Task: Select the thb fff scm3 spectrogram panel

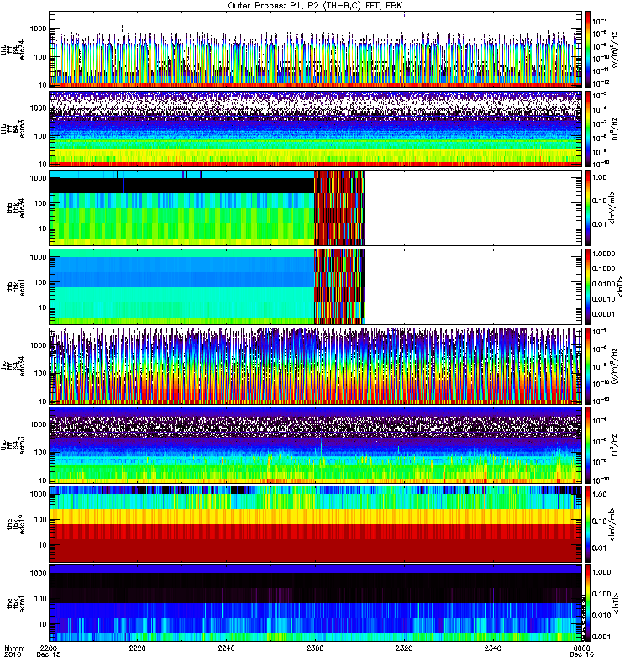Action: [x=315, y=129]
